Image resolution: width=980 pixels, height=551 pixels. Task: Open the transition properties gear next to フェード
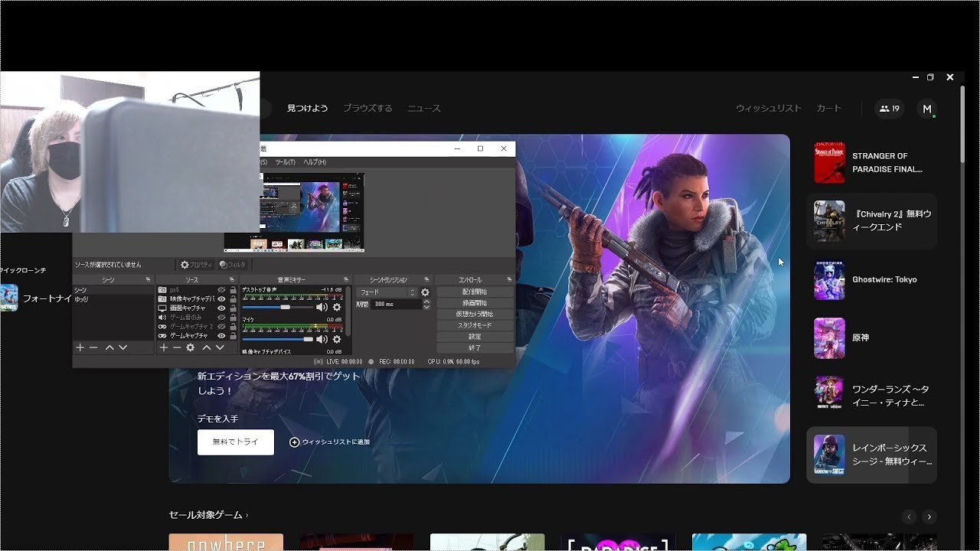(x=425, y=292)
